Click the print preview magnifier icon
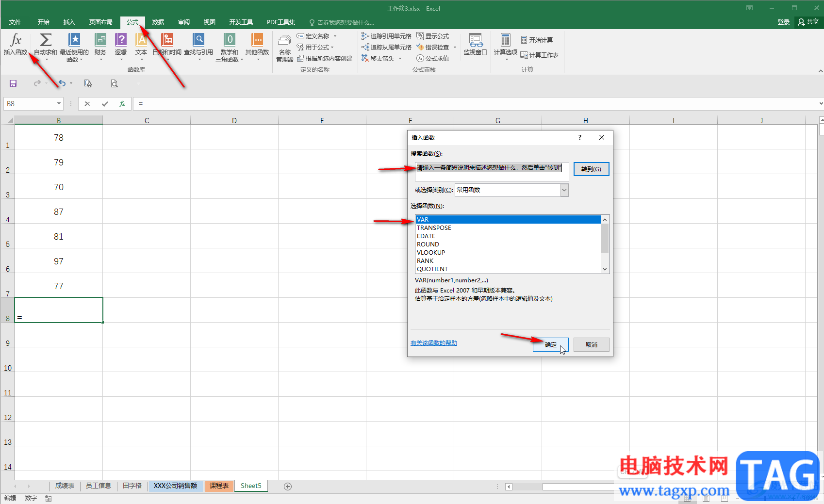 pyautogui.click(x=114, y=83)
